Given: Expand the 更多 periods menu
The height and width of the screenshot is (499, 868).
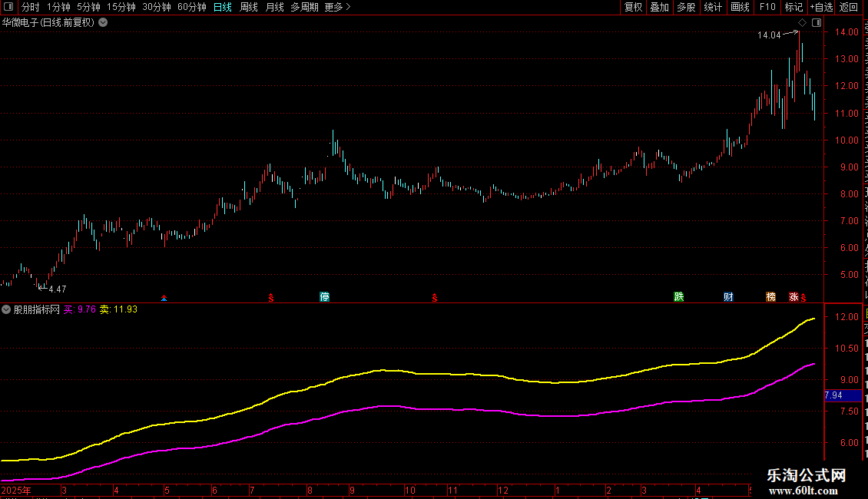Looking at the screenshot, I should [337, 7].
